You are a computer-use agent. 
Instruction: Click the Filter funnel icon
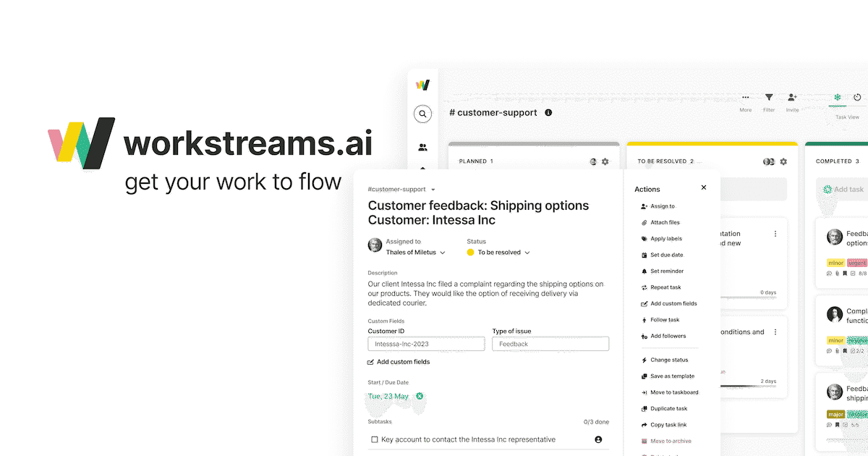click(x=769, y=97)
